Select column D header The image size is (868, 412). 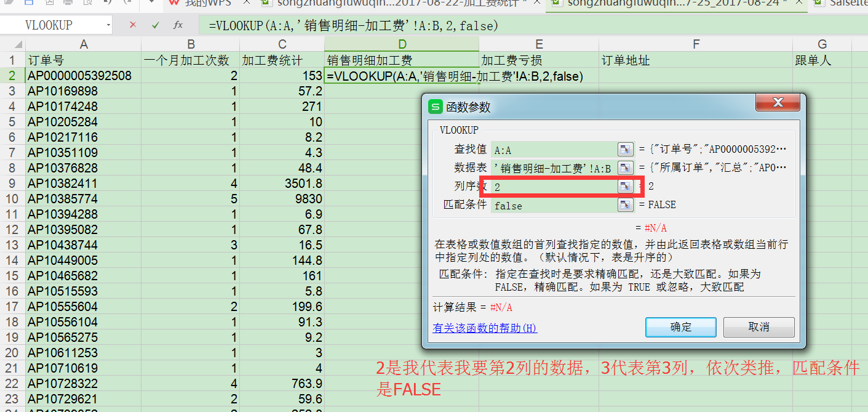[402, 44]
